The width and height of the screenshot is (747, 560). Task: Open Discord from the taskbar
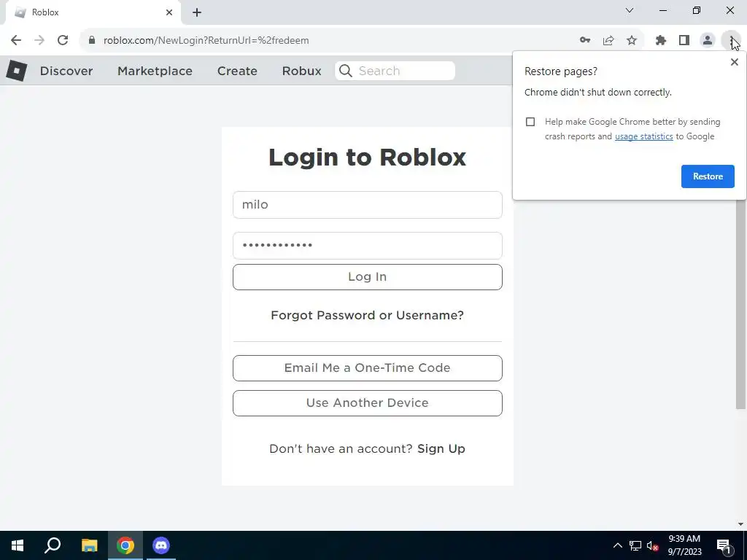[x=161, y=545]
